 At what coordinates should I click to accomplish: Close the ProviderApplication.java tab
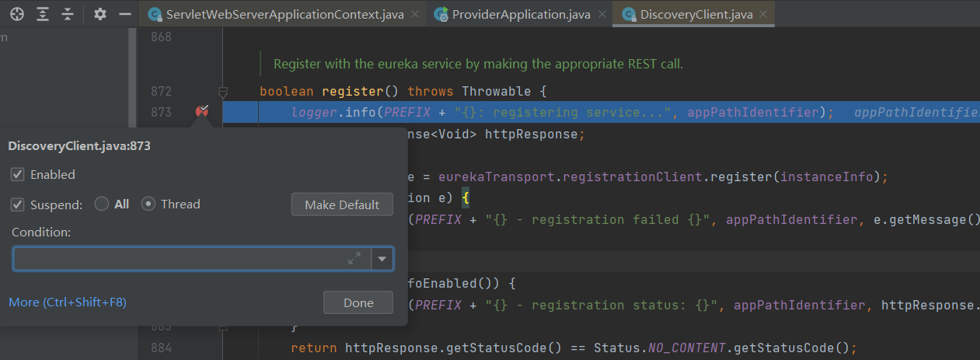pos(602,14)
